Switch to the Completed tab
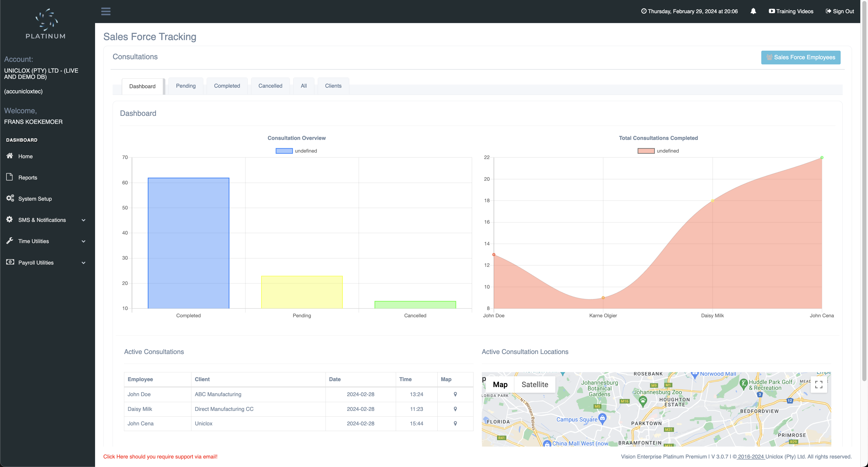Image resolution: width=868 pixels, height=467 pixels. (227, 86)
